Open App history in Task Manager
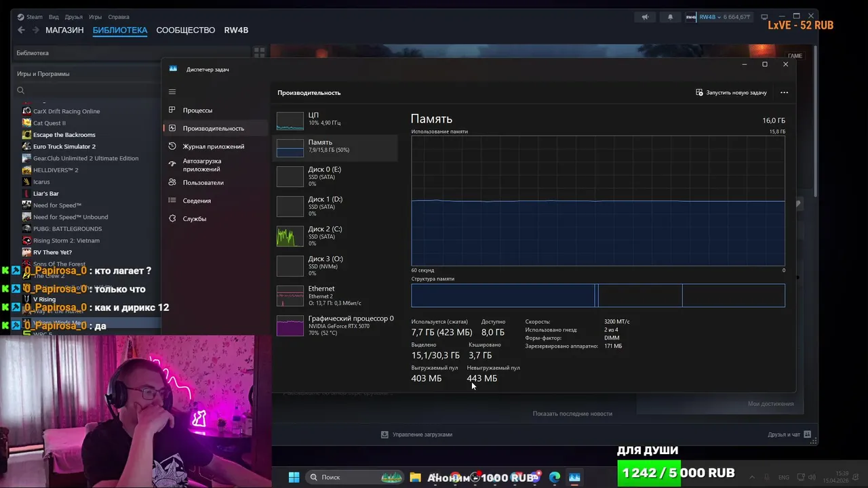The height and width of the screenshot is (488, 868). click(213, 146)
